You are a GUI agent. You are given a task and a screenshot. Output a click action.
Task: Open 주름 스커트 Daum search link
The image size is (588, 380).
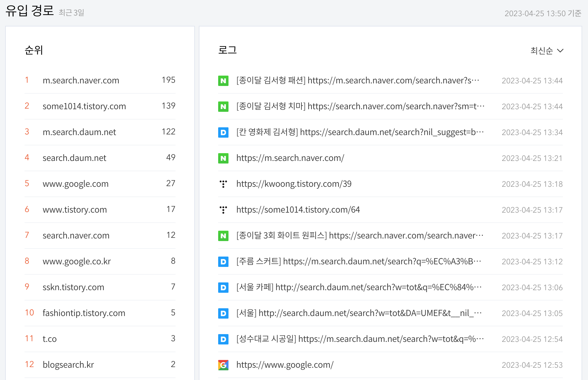pyautogui.click(x=359, y=261)
